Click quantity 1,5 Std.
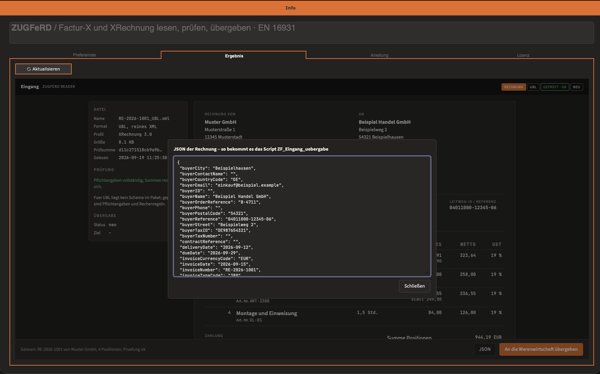 [x=367, y=313]
